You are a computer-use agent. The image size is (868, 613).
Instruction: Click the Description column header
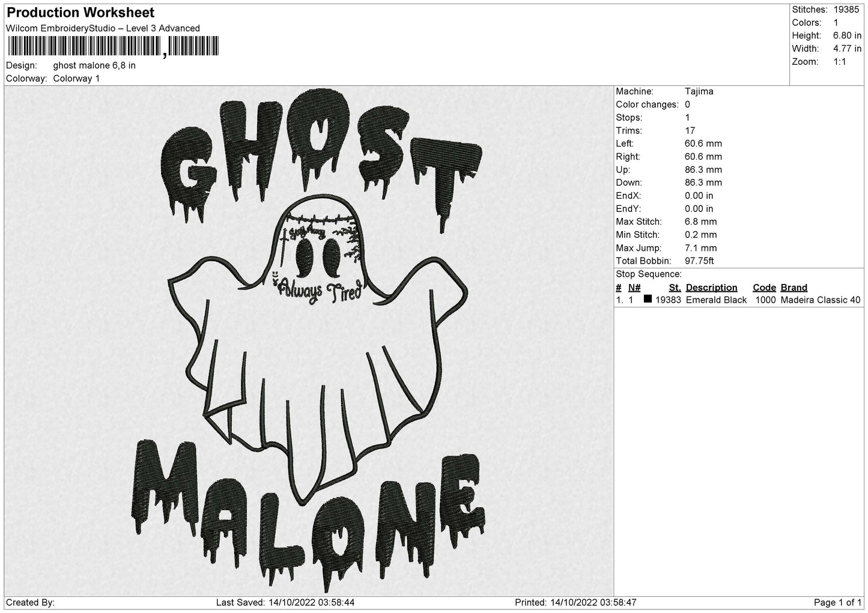712,288
